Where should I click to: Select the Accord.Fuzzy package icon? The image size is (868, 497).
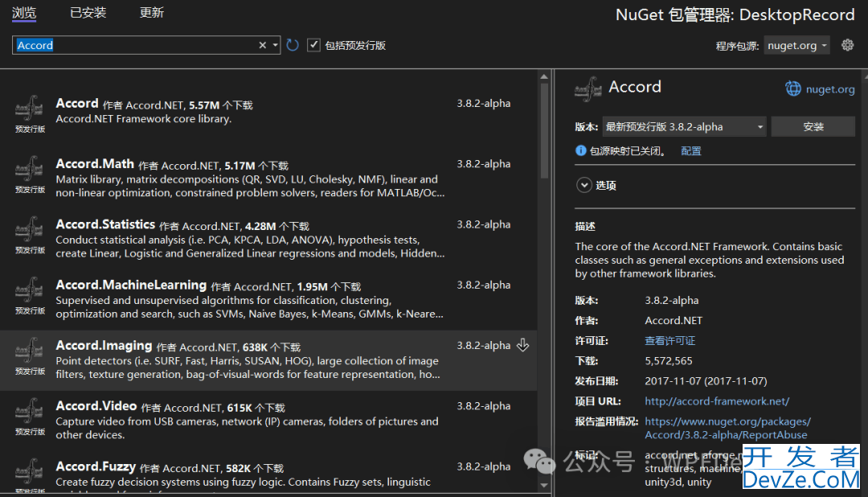pos(30,471)
